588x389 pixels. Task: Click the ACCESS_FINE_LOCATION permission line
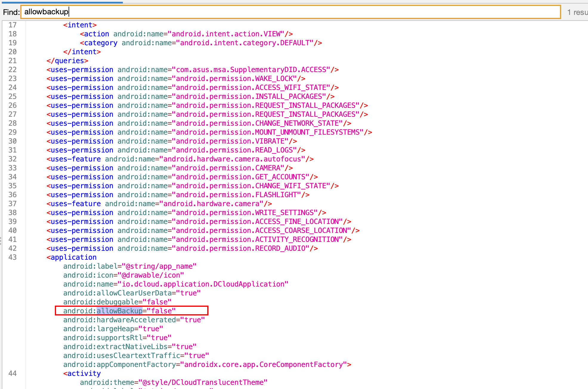click(x=199, y=222)
